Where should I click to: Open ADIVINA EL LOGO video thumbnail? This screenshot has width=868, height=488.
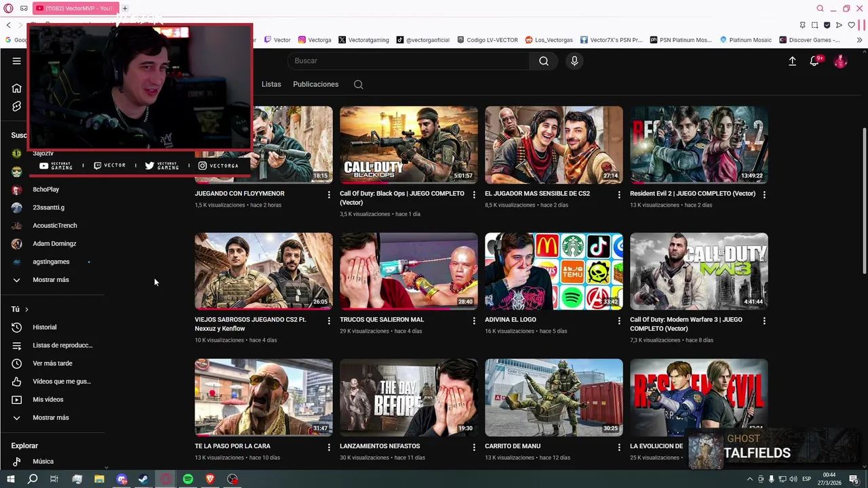click(553, 271)
